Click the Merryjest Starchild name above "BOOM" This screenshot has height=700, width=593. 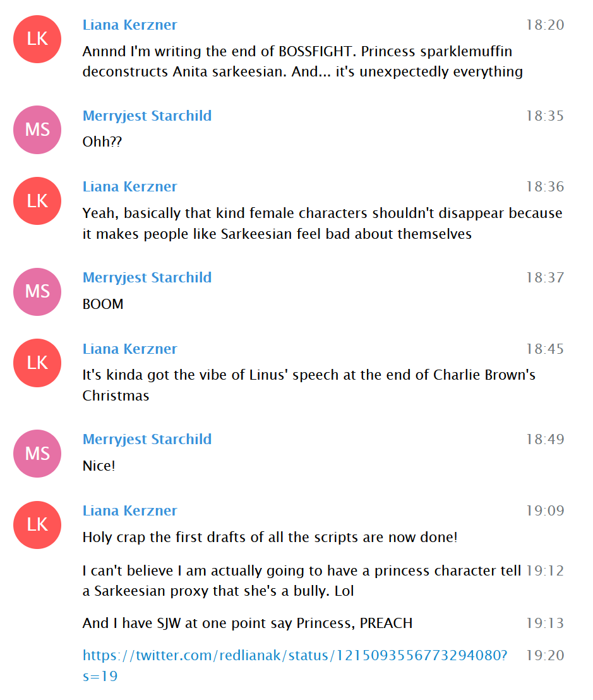(x=147, y=277)
